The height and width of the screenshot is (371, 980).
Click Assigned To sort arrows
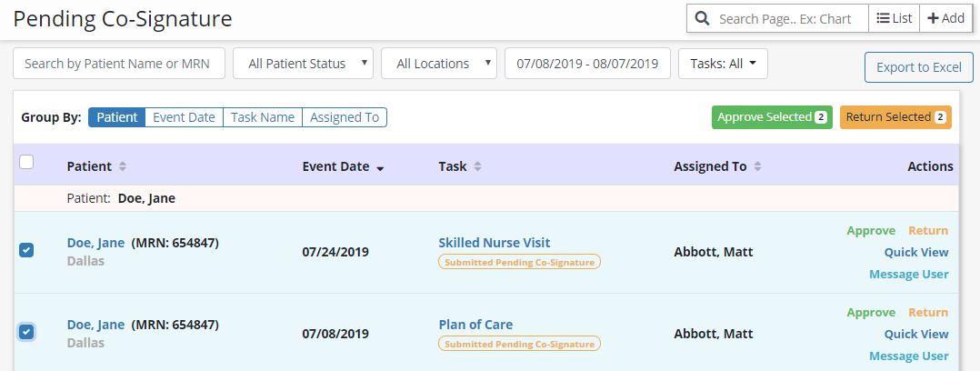[757, 166]
